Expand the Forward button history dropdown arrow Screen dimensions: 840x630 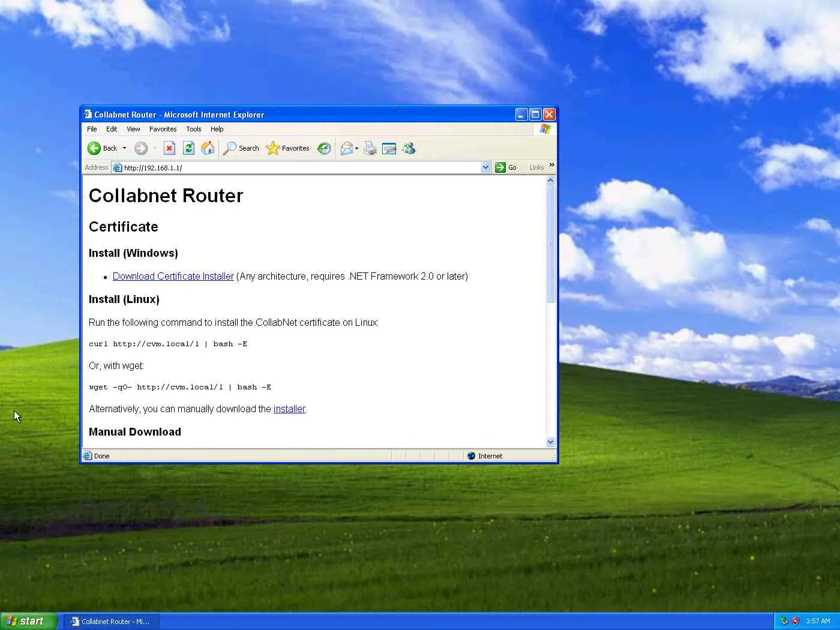tap(155, 148)
